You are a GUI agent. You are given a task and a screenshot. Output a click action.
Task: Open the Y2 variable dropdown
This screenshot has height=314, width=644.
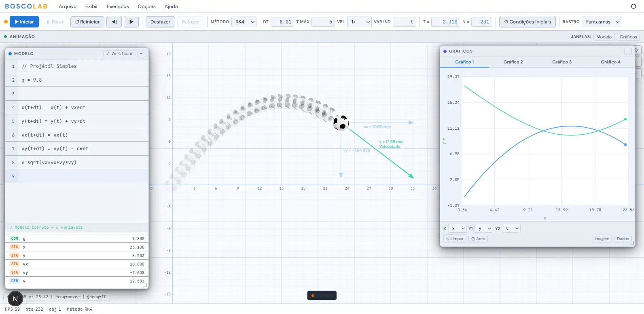[512, 228]
